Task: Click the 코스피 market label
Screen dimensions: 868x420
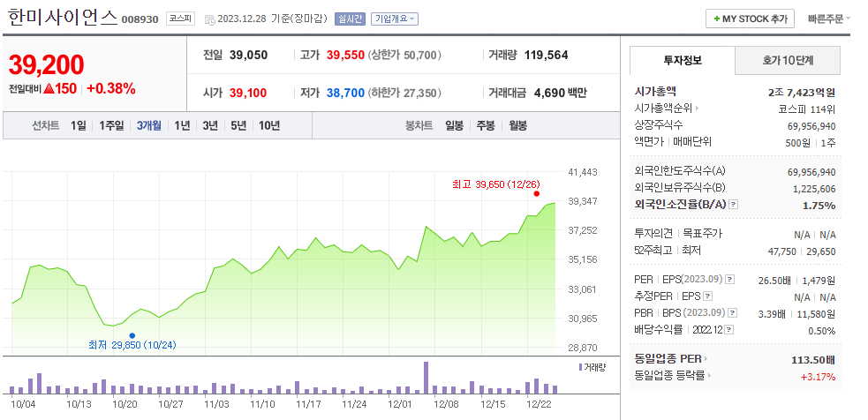Action: coord(180,19)
